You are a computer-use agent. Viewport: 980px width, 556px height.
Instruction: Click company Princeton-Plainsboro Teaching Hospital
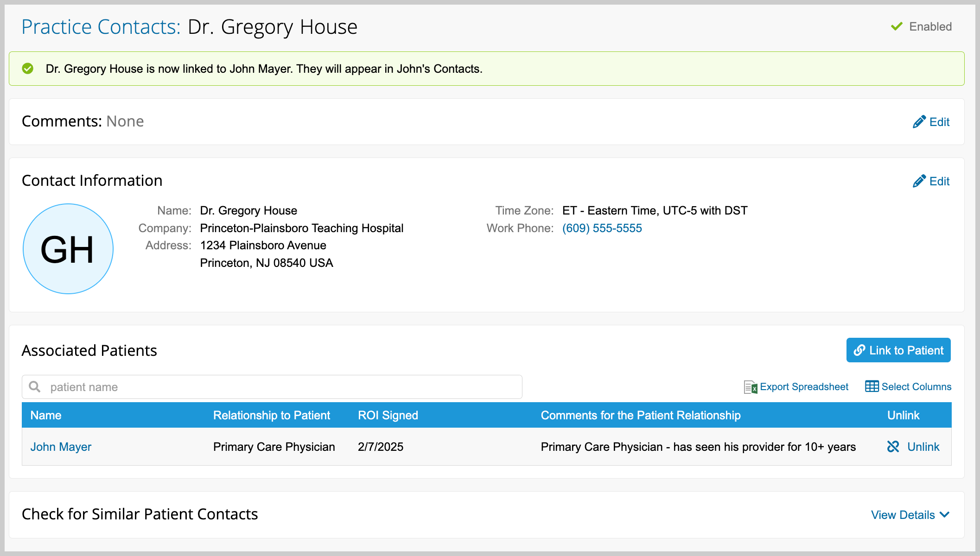click(x=302, y=228)
